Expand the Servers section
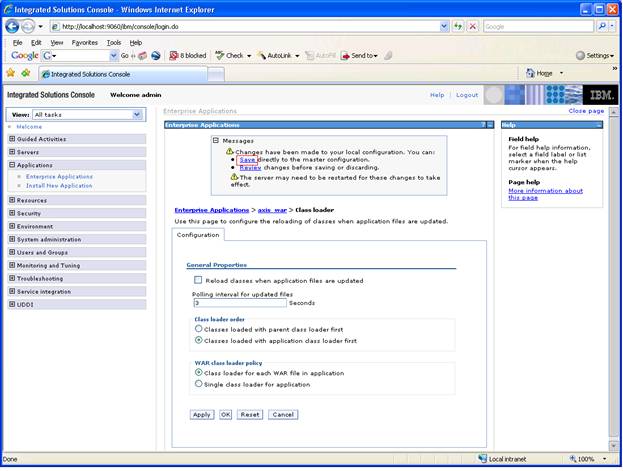This screenshot has height=471, width=623. (12, 152)
